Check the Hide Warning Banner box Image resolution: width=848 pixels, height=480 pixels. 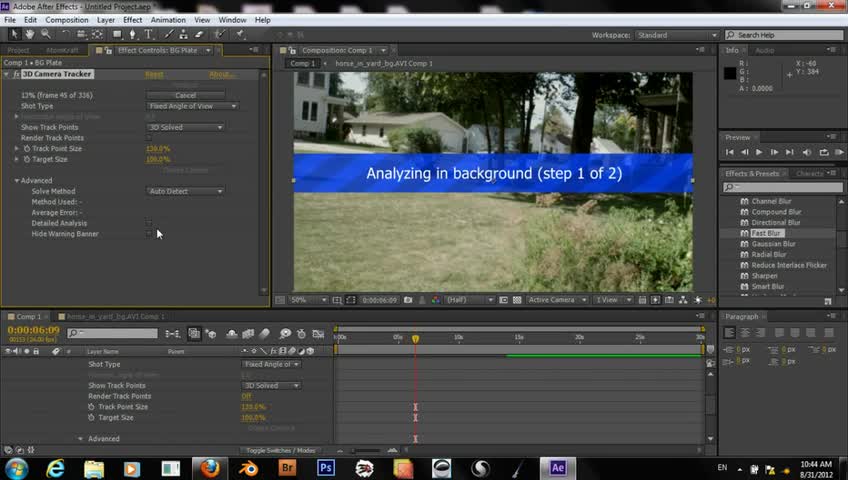(149, 234)
